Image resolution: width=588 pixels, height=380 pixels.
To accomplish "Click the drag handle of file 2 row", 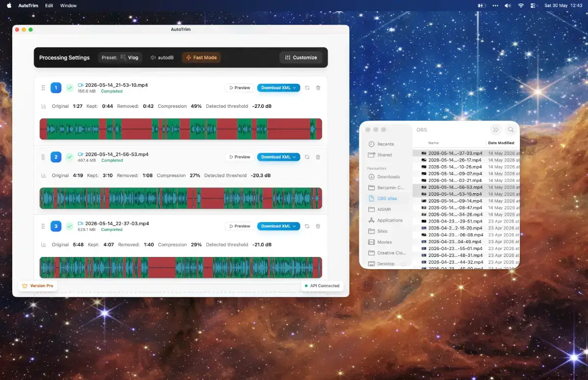I will [43, 157].
